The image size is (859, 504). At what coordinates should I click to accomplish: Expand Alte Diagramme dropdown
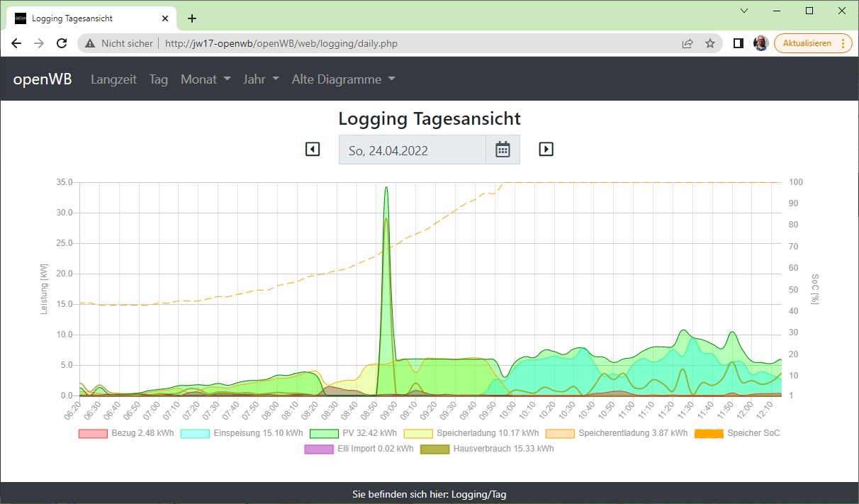pos(343,79)
